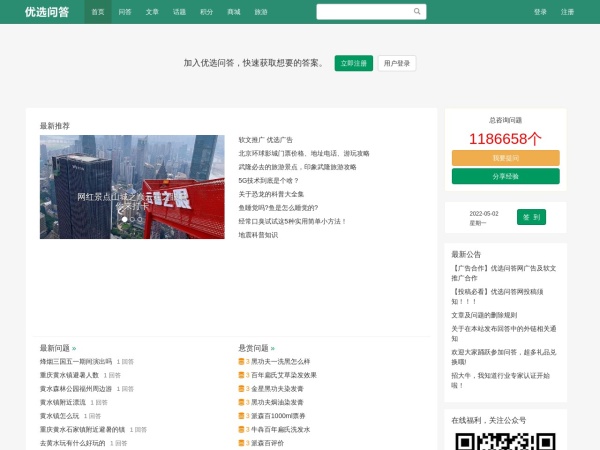Click the featured banner image
Image resolution: width=600 pixels, height=450 pixels.
click(x=132, y=186)
